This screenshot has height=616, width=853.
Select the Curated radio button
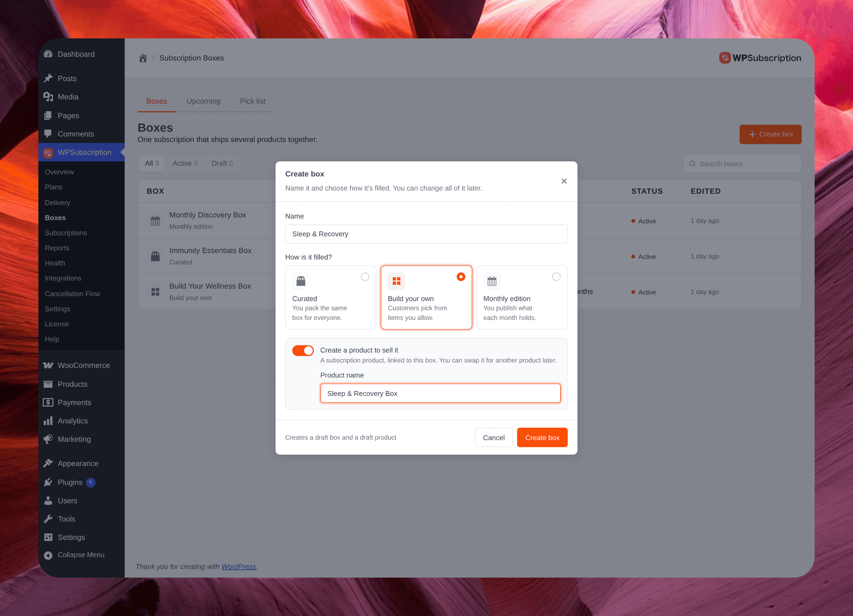[x=365, y=277]
